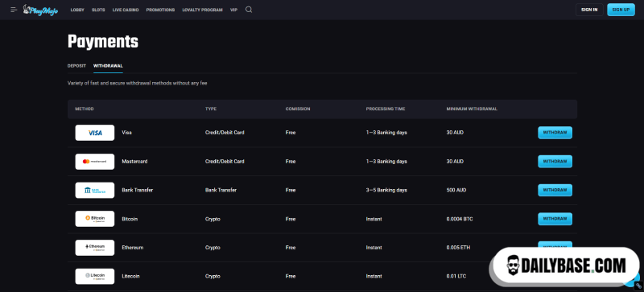Click the Bank Transfer method name

click(x=138, y=190)
